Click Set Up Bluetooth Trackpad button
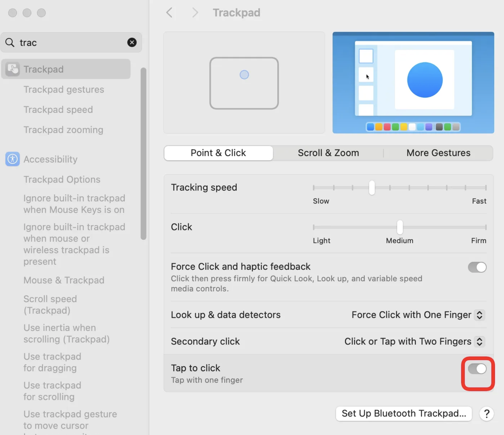The width and height of the screenshot is (504, 435). click(x=404, y=414)
